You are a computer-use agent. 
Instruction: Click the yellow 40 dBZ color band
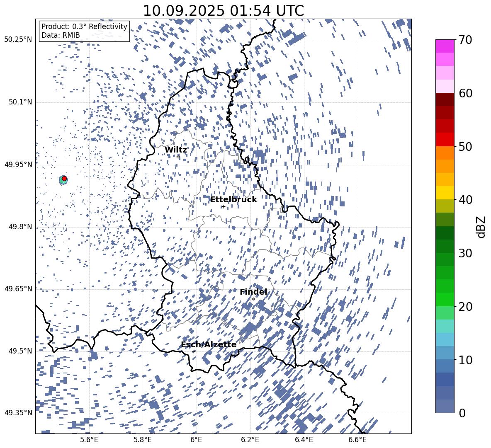point(445,193)
